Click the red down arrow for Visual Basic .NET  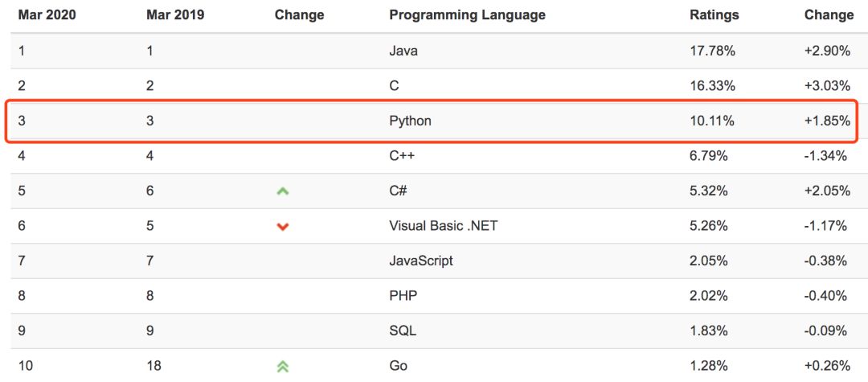(283, 227)
